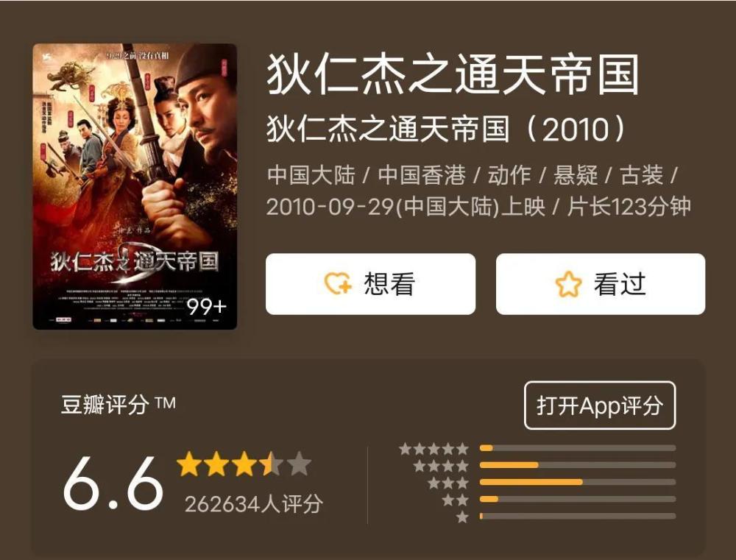Click the single-star row icon
The image size is (736, 560).
tap(462, 517)
